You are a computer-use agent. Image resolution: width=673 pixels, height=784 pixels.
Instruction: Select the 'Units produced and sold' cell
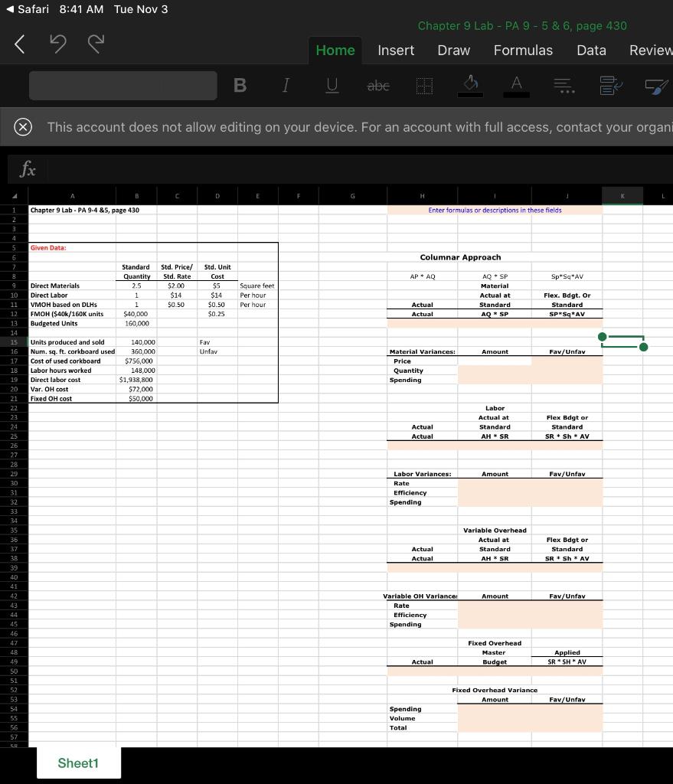click(x=72, y=342)
